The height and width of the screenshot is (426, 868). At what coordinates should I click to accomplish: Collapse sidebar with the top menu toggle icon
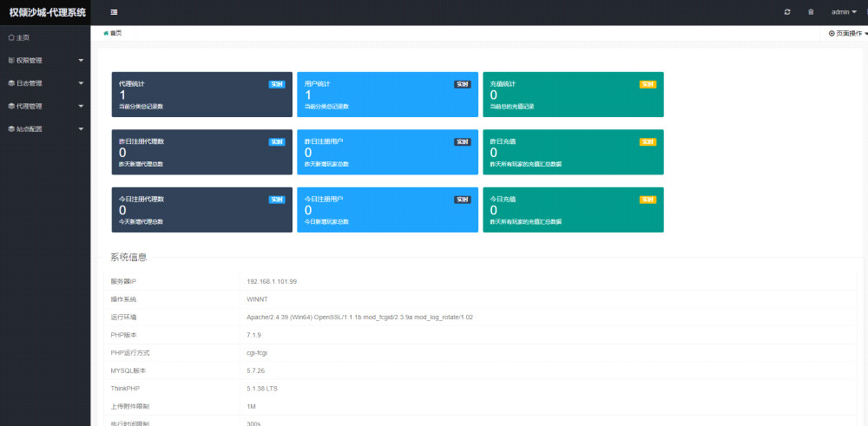(x=114, y=12)
